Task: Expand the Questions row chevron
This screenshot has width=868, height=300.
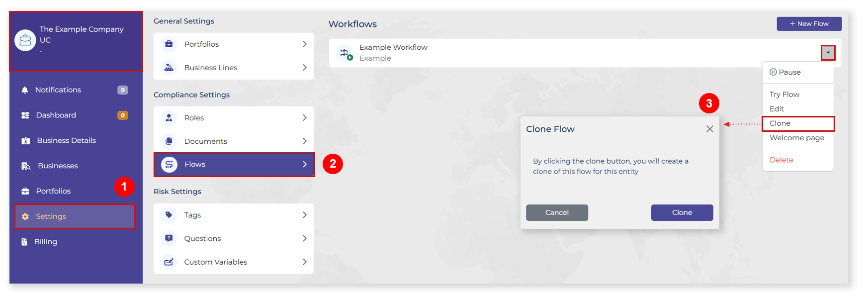Action: point(304,239)
